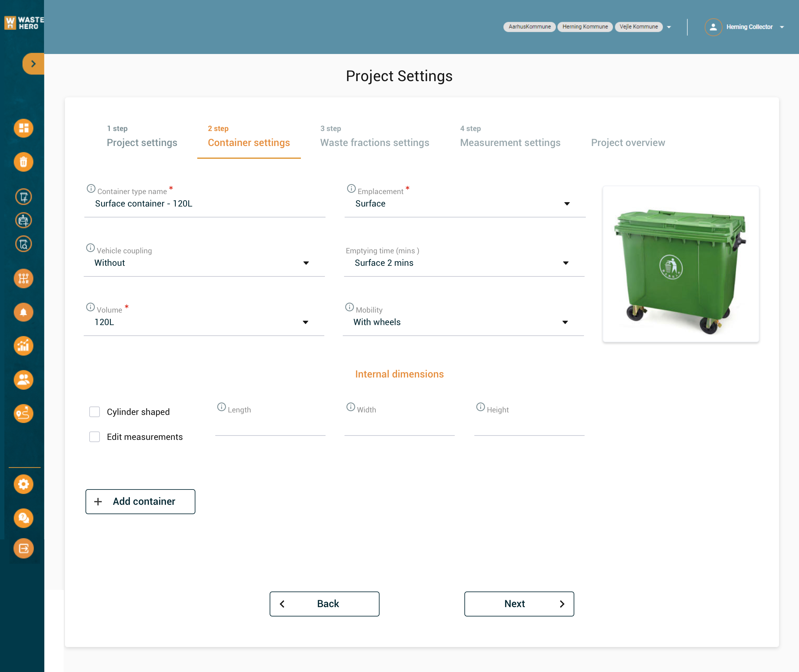The height and width of the screenshot is (672, 799).
Task: Click the green container image thumbnail
Action: 680,264
